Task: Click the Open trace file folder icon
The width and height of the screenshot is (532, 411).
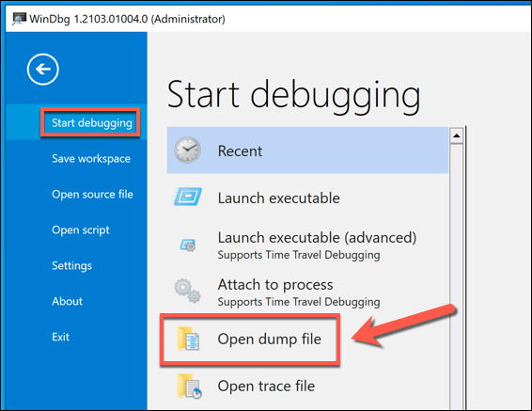Action: 189,386
